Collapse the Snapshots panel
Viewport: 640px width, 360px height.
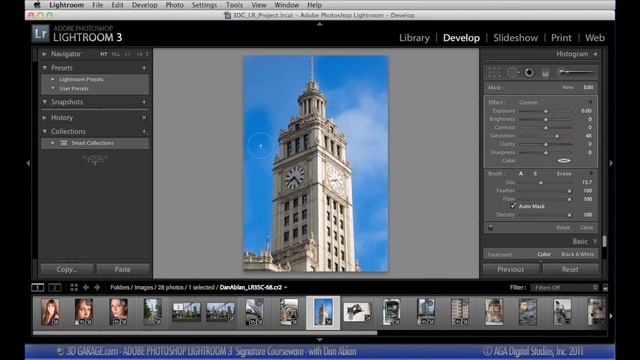44,102
